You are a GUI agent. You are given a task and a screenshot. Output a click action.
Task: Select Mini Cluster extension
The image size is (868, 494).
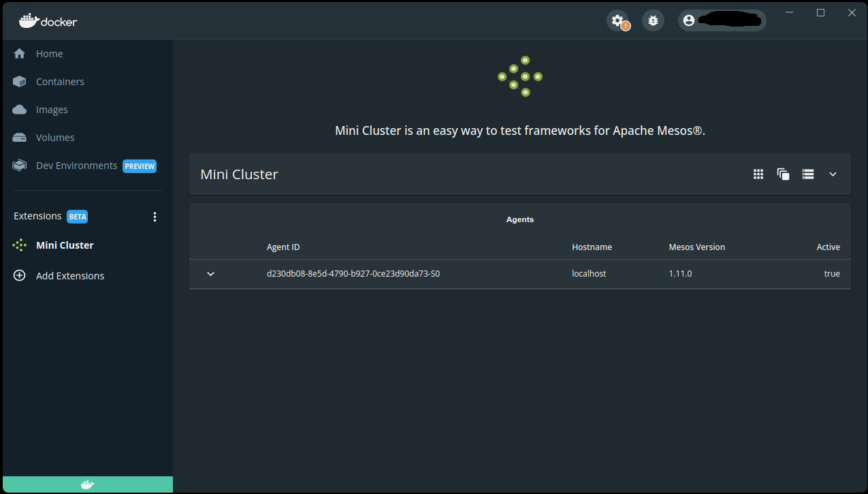point(65,245)
